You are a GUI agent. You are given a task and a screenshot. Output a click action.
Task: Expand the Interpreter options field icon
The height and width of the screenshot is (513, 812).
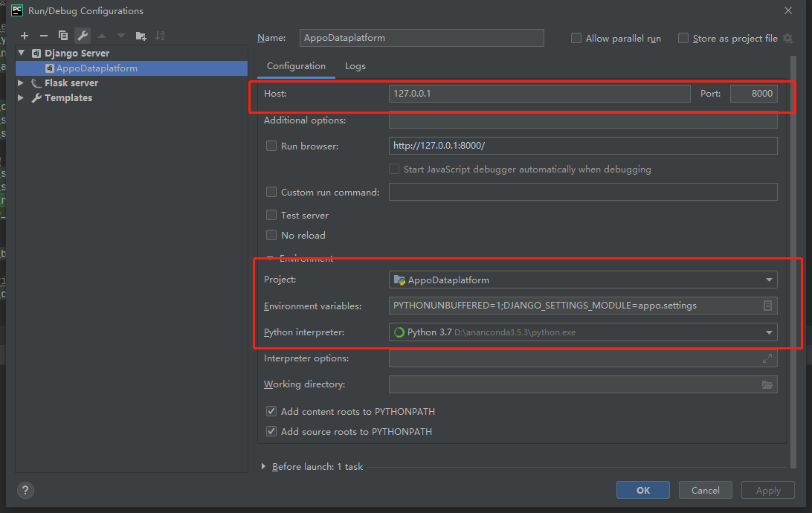pos(767,358)
